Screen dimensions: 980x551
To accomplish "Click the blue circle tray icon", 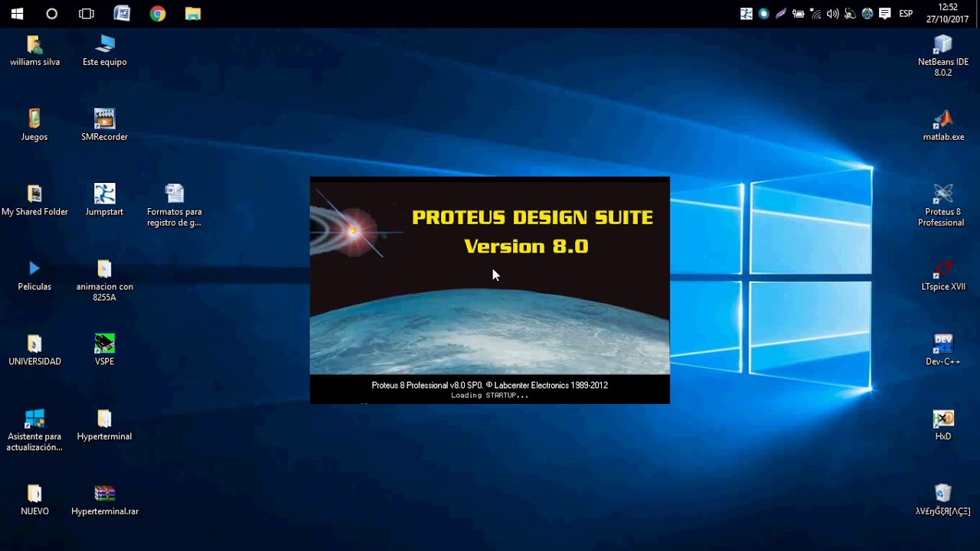I will click(x=764, y=14).
